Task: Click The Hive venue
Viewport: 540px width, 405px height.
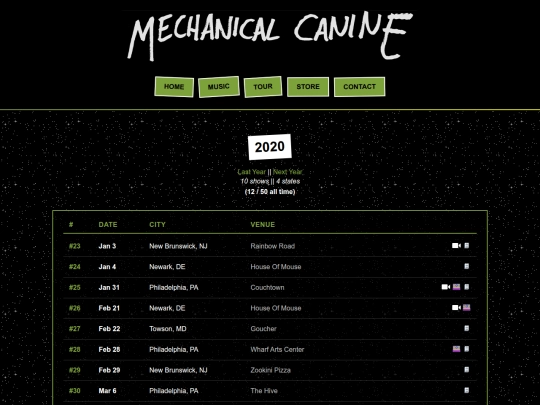Action: tap(264, 391)
